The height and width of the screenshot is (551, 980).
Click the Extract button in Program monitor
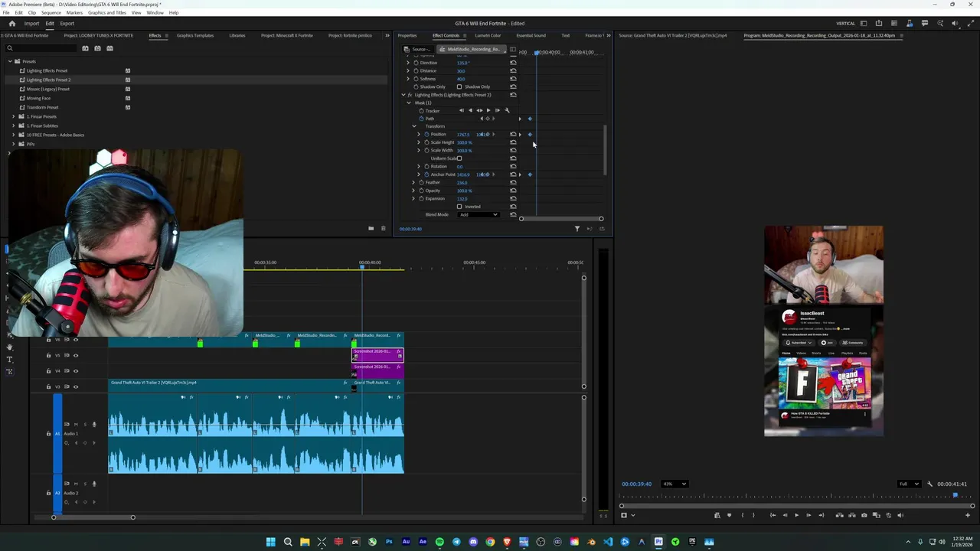click(852, 515)
